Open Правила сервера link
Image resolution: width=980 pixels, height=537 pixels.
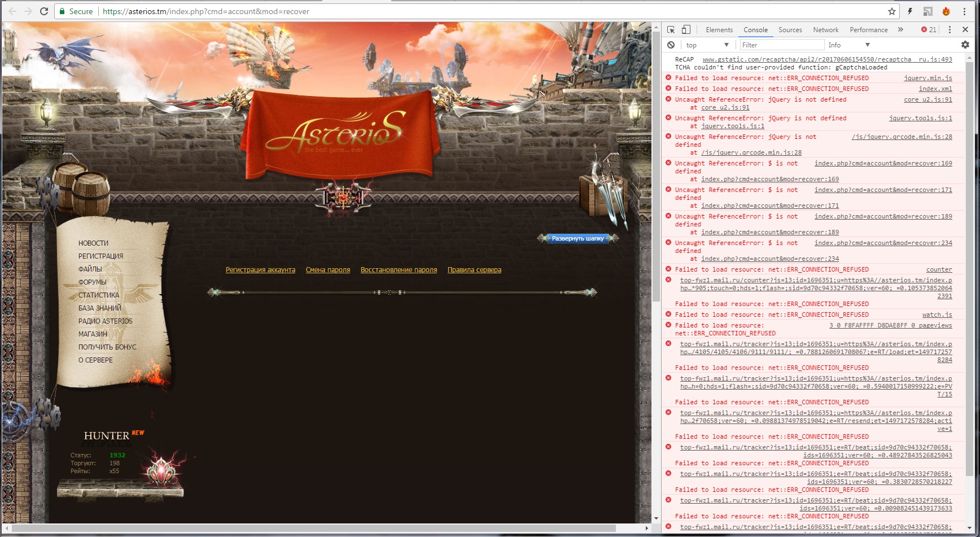tap(474, 270)
